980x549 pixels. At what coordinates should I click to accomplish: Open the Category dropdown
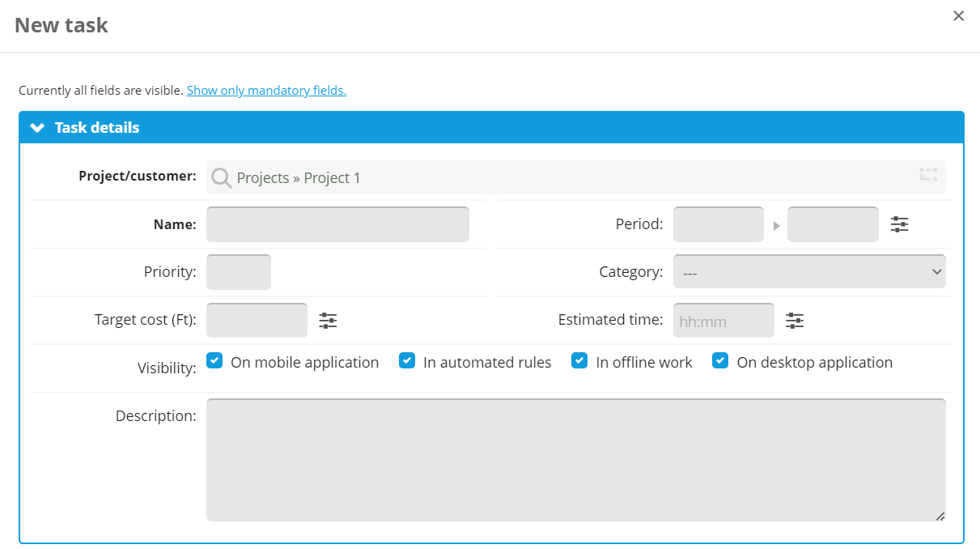point(808,272)
